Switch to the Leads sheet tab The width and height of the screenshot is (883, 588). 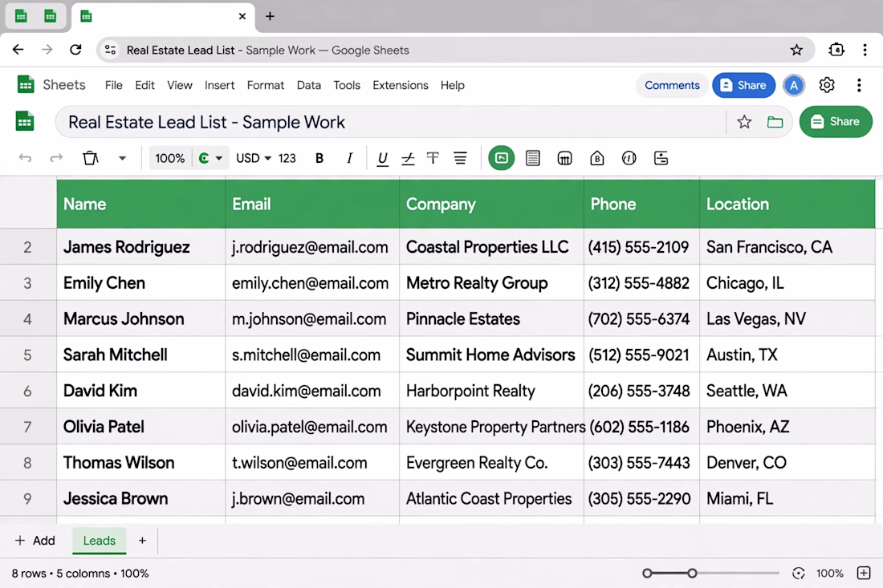(x=99, y=541)
